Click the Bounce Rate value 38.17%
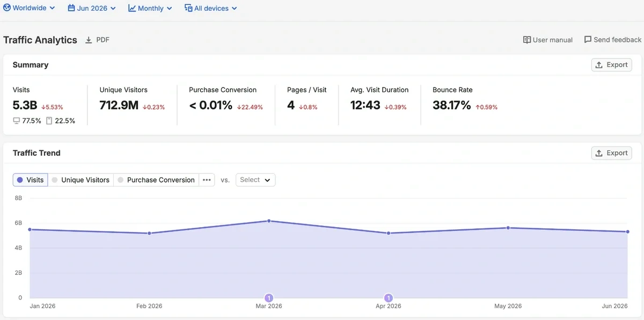This screenshot has width=644, height=320. pyautogui.click(x=452, y=105)
